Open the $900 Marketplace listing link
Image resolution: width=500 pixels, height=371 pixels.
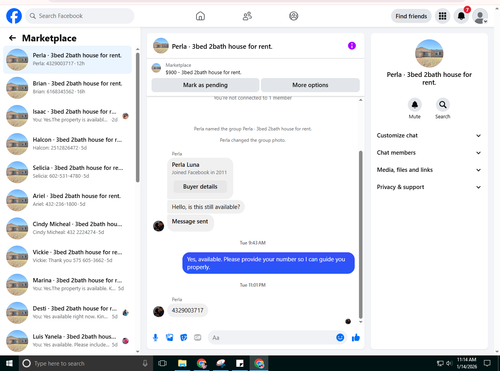203,72
